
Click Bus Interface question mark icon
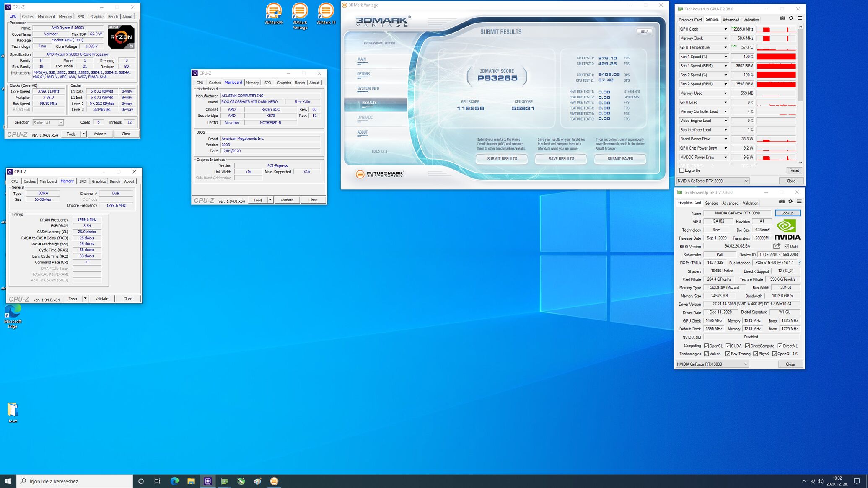tap(799, 263)
